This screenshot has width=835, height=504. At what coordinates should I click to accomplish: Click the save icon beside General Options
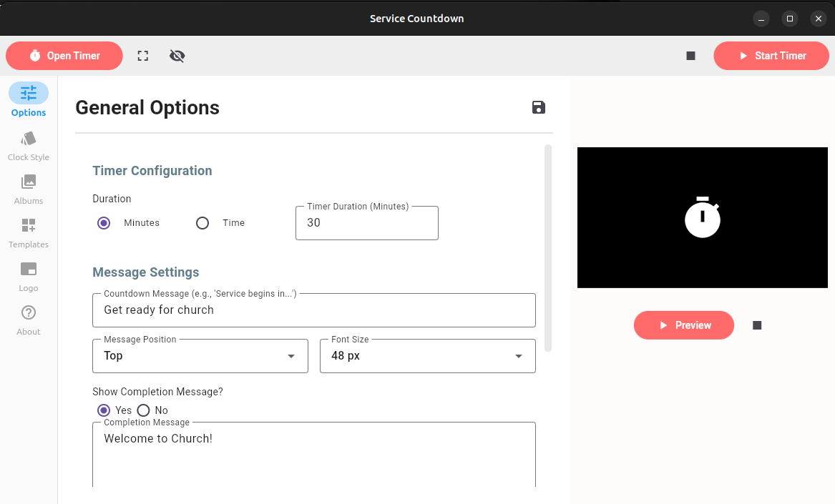pos(539,107)
